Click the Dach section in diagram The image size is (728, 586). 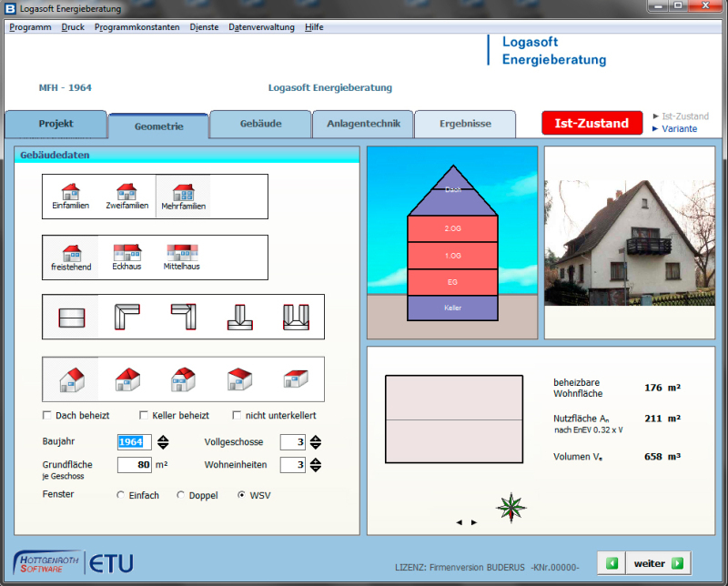(x=452, y=190)
